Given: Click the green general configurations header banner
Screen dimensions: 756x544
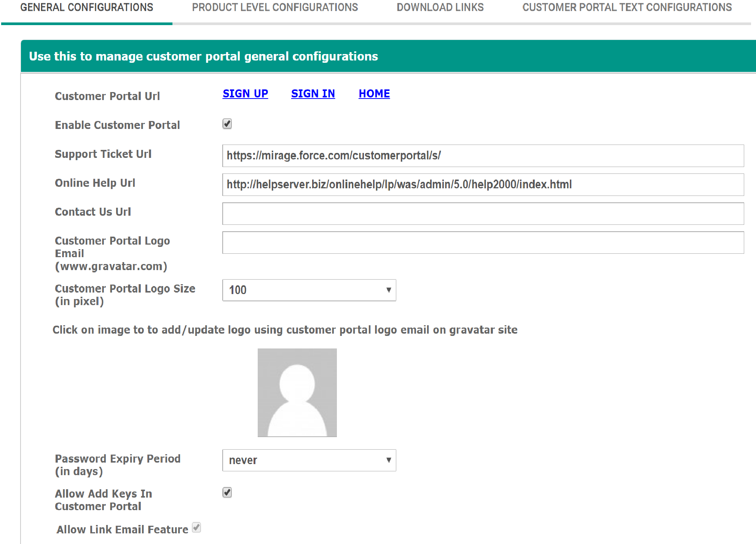Looking at the screenshot, I should [388, 56].
